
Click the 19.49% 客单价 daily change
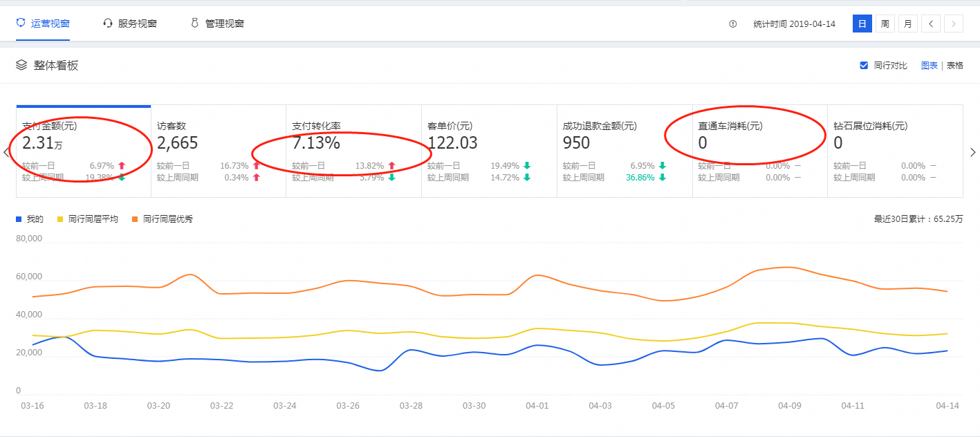[506, 166]
